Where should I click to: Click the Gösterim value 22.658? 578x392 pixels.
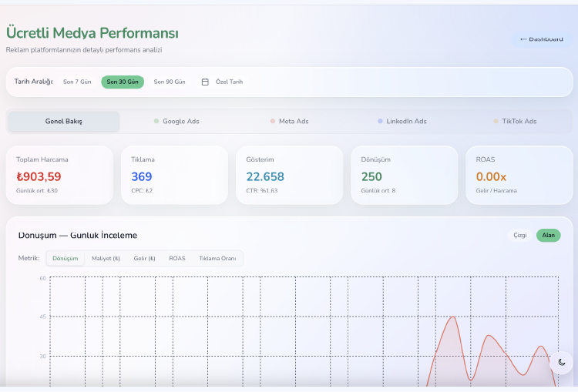(265, 177)
